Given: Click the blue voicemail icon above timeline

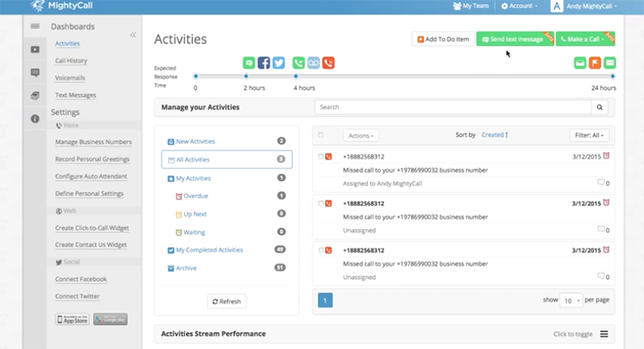Looking at the screenshot, I should click(314, 63).
